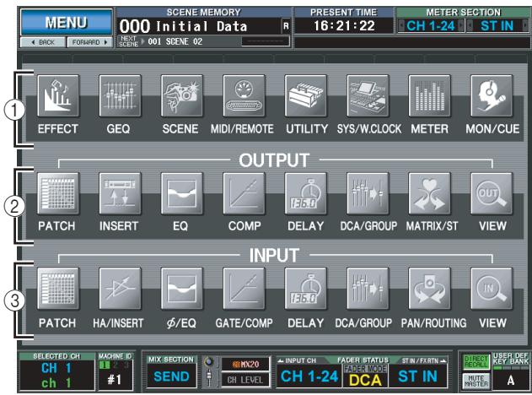Viewport: 532px width, 395px height.
Task: Toggle the MUTE MASTER button
Action: click(476, 381)
